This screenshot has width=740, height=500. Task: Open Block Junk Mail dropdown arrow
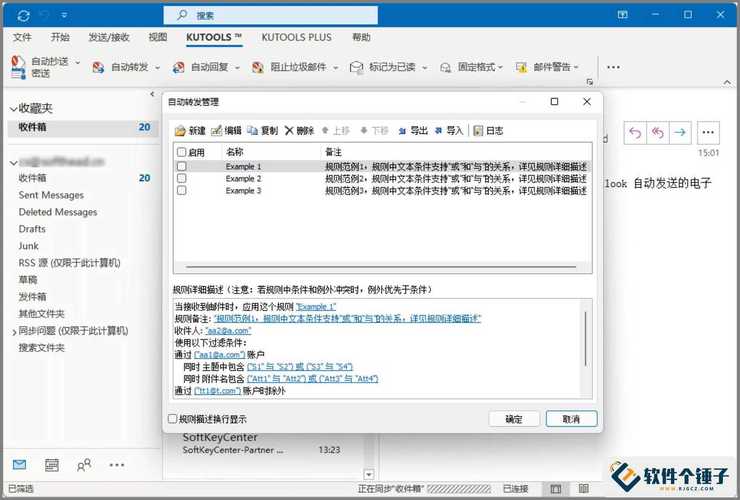pyautogui.click(x=336, y=68)
